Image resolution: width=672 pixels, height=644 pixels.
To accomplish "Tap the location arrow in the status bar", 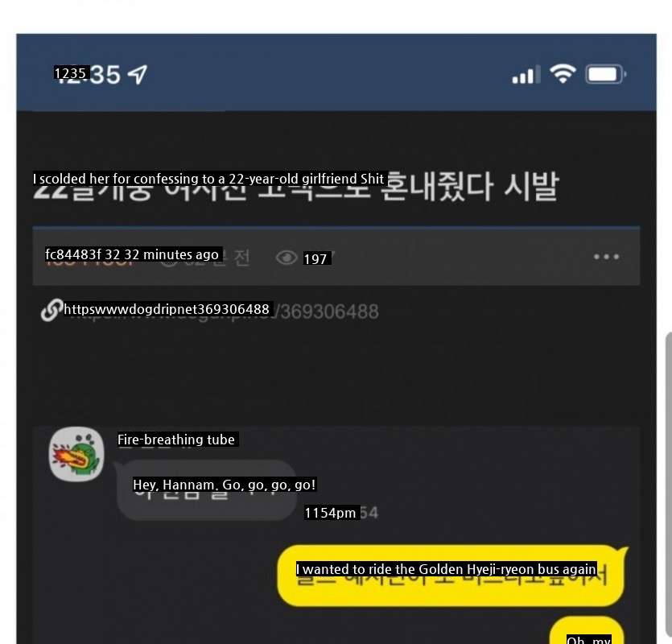I will 138,75.
